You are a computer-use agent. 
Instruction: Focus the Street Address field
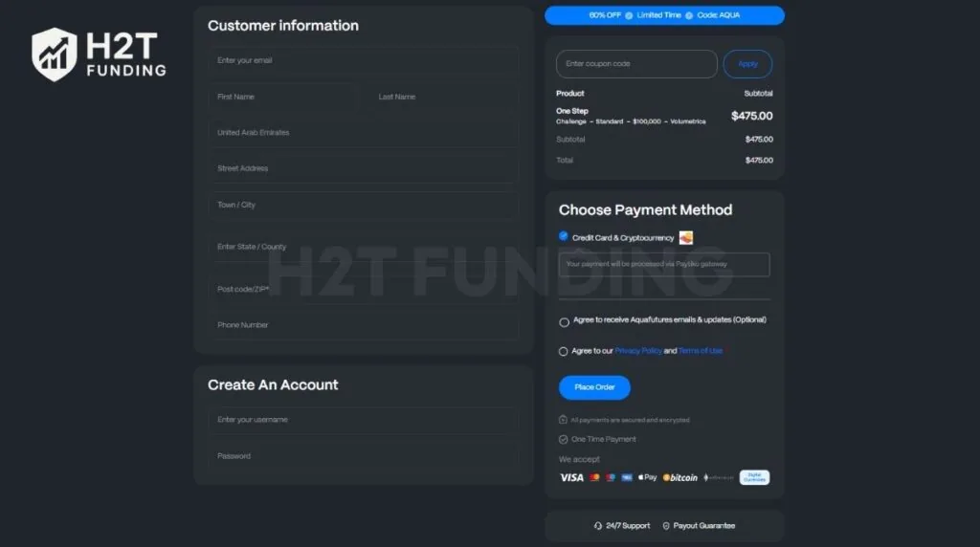pos(363,168)
